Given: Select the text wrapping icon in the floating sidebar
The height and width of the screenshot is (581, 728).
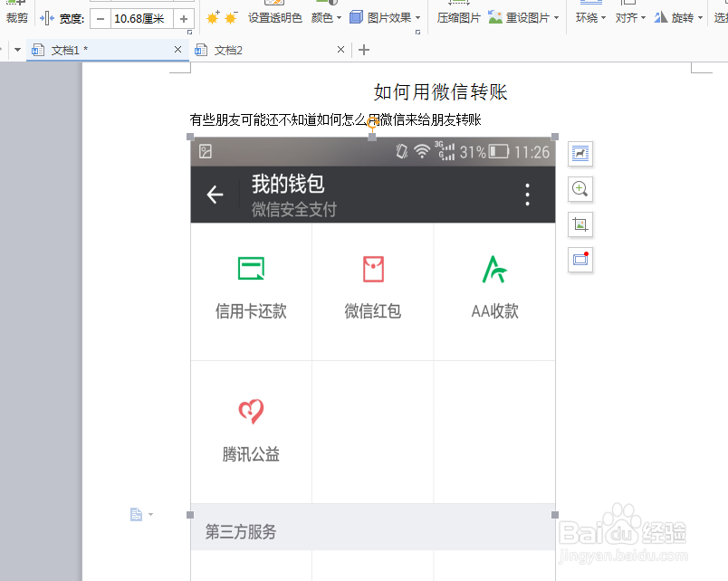Looking at the screenshot, I should click(580, 154).
